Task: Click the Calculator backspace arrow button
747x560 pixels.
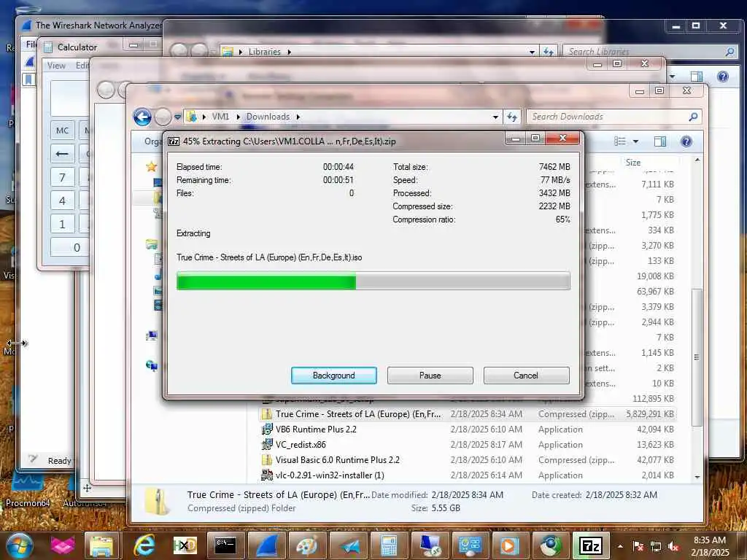Action: tap(63, 154)
